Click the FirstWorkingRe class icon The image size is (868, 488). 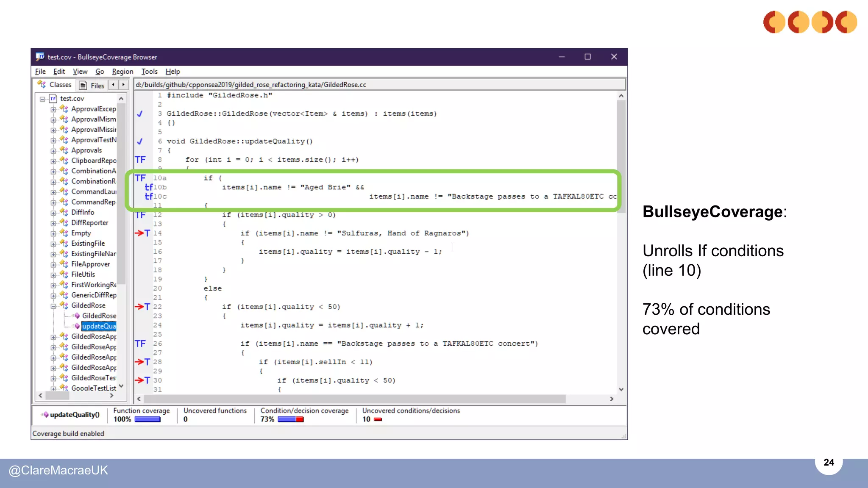coord(64,284)
